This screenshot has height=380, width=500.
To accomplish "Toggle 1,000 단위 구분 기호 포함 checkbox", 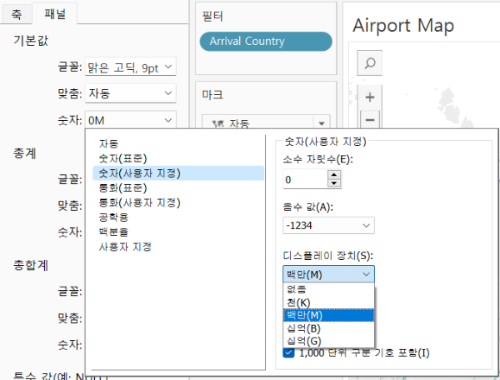I will [289, 353].
